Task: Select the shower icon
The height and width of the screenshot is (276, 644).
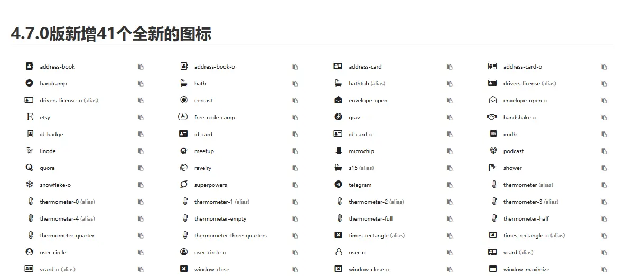Action: click(493, 168)
